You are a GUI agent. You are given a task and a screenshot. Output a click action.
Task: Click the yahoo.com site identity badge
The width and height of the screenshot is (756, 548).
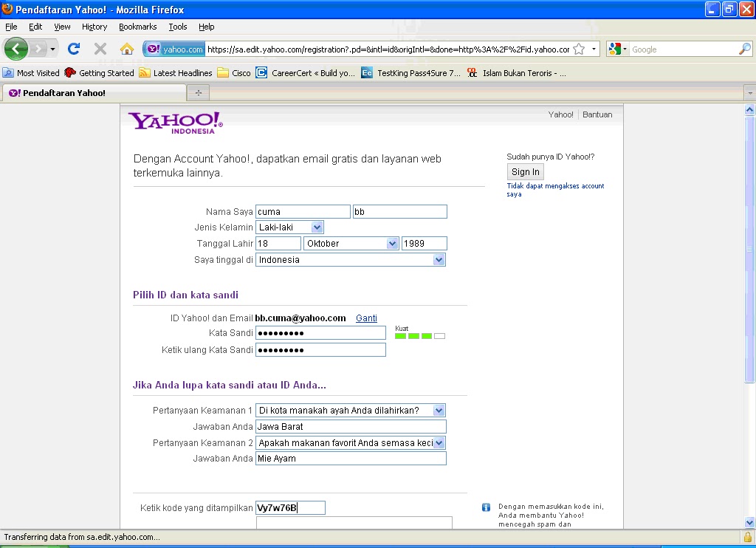[175, 49]
